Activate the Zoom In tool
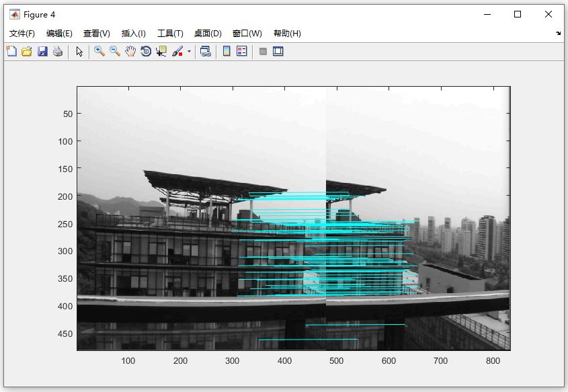Image resolution: width=568 pixels, height=392 pixels. (x=99, y=52)
